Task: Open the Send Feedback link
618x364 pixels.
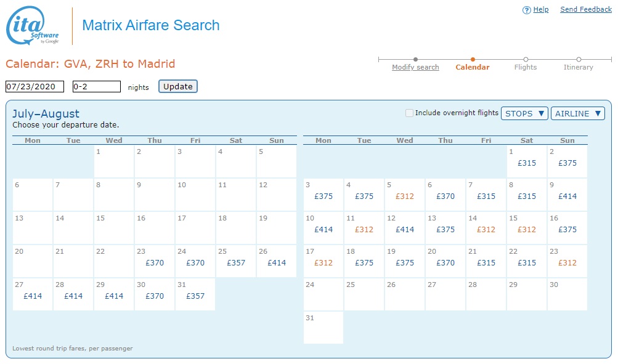Action: point(585,10)
